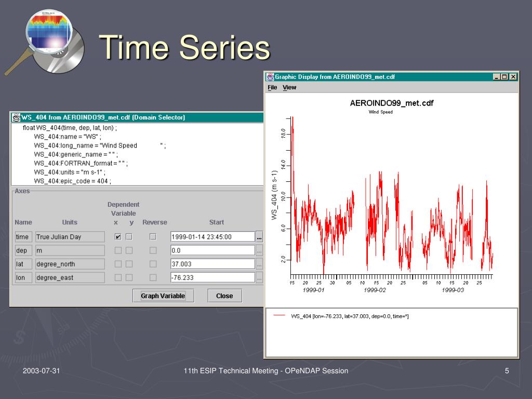
Task: Maximize the Graphic Display window
Action: pos(504,77)
